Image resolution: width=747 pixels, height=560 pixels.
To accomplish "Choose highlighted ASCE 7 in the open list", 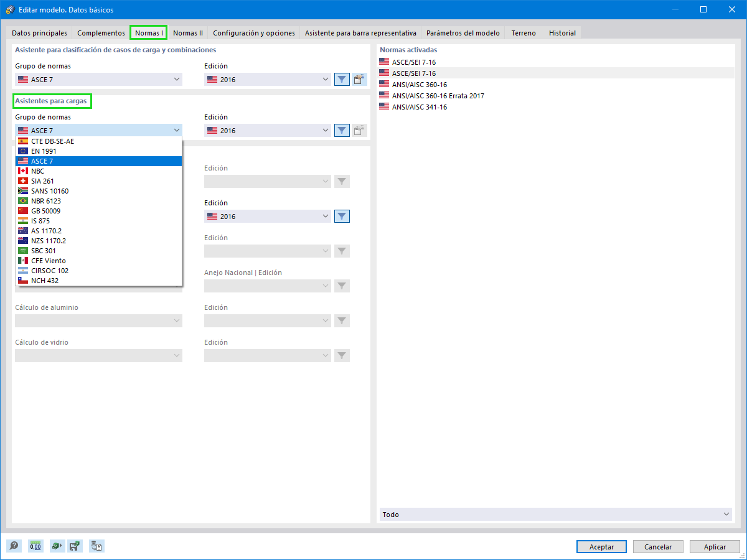I will [x=98, y=161].
